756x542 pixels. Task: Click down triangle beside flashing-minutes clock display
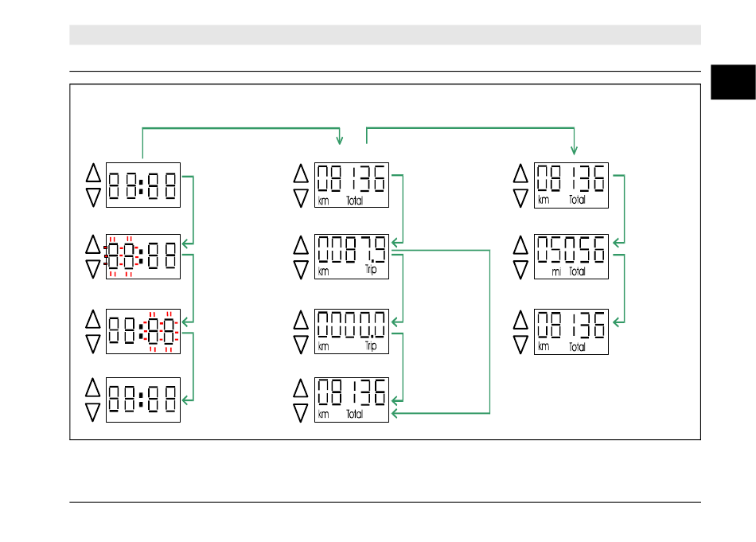click(x=93, y=344)
